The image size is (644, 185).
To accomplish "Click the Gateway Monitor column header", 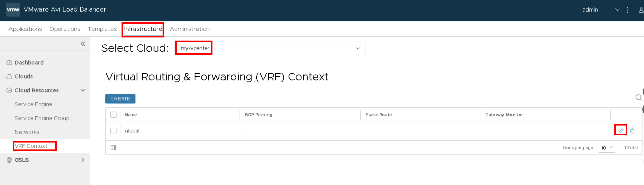I will [x=504, y=115].
